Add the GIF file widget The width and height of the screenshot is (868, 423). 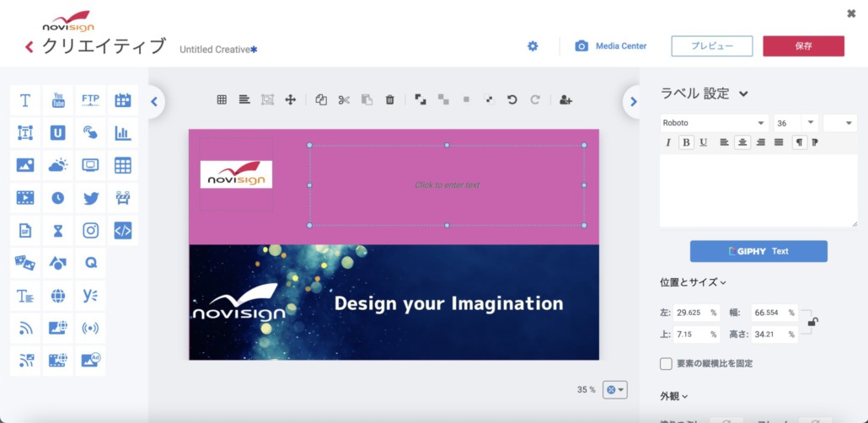pos(25,230)
